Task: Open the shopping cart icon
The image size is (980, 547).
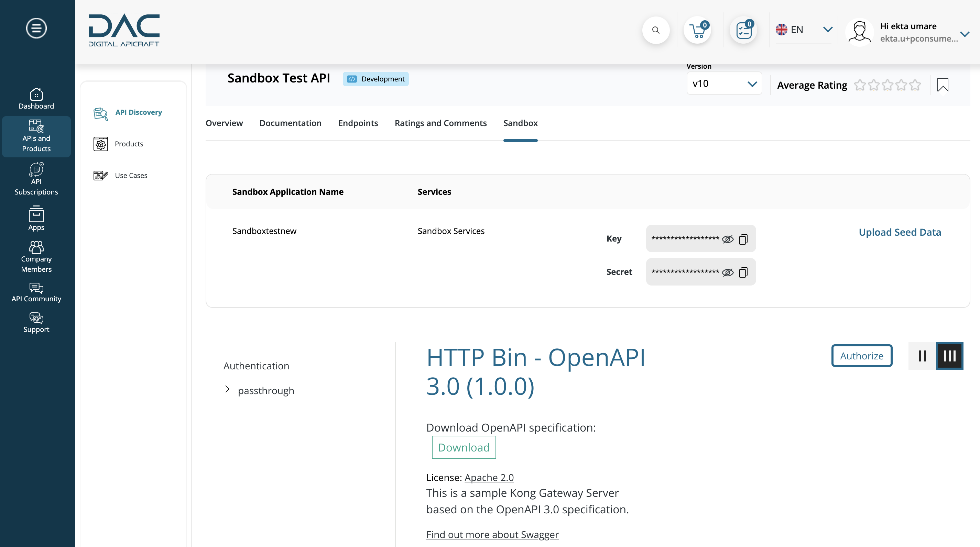Action: [697, 30]
